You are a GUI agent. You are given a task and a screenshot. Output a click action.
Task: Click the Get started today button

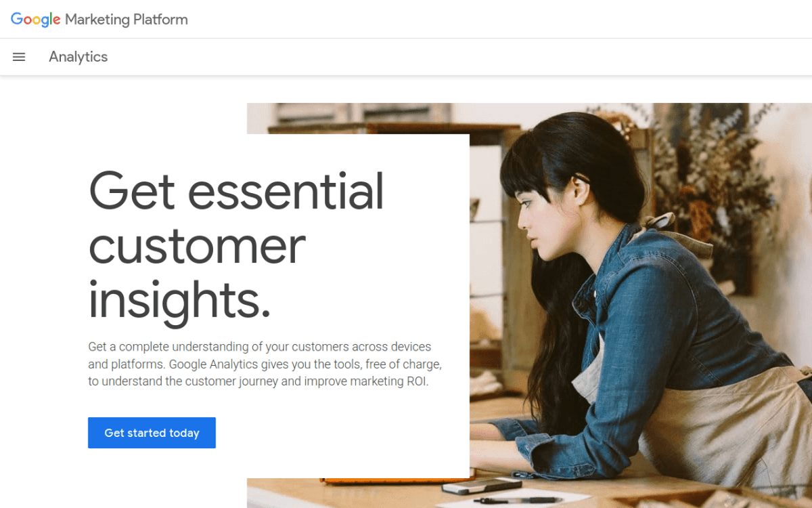[x=152, y=433]
